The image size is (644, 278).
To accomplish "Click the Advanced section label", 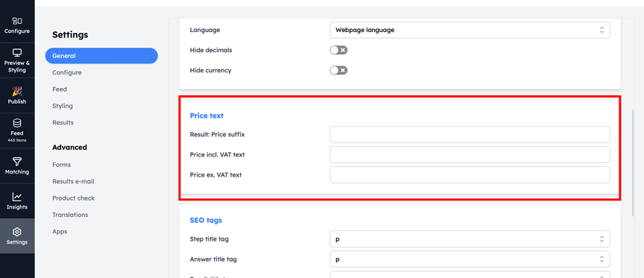I will coord(69,147).
